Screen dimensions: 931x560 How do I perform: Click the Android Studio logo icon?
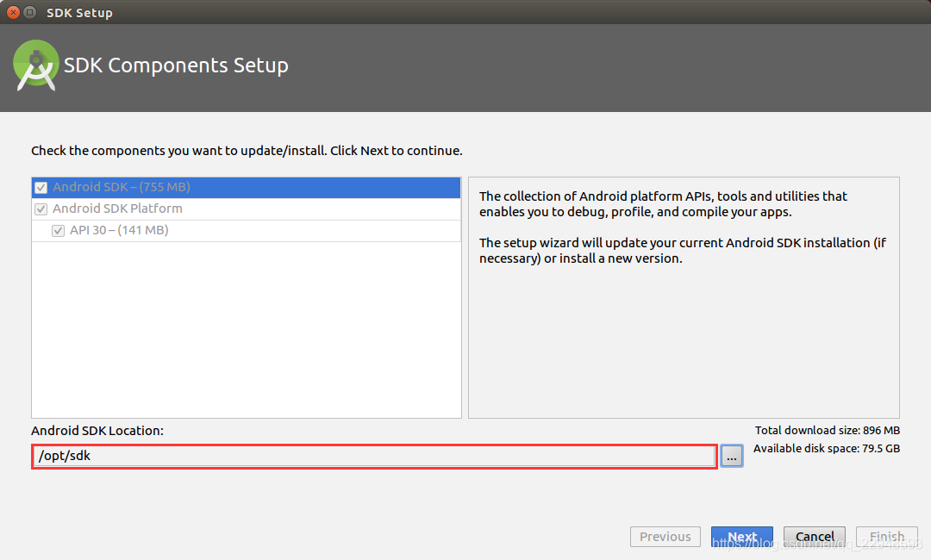pos(36,65)
